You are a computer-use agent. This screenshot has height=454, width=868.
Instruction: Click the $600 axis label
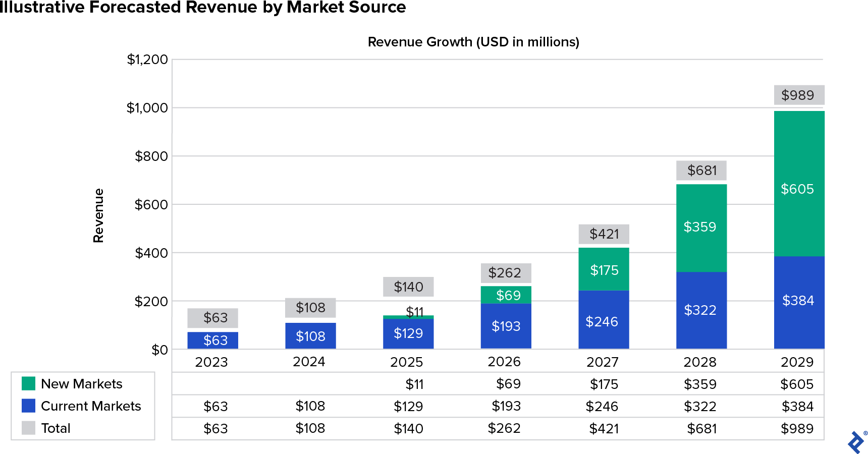[x=151, y=205]
